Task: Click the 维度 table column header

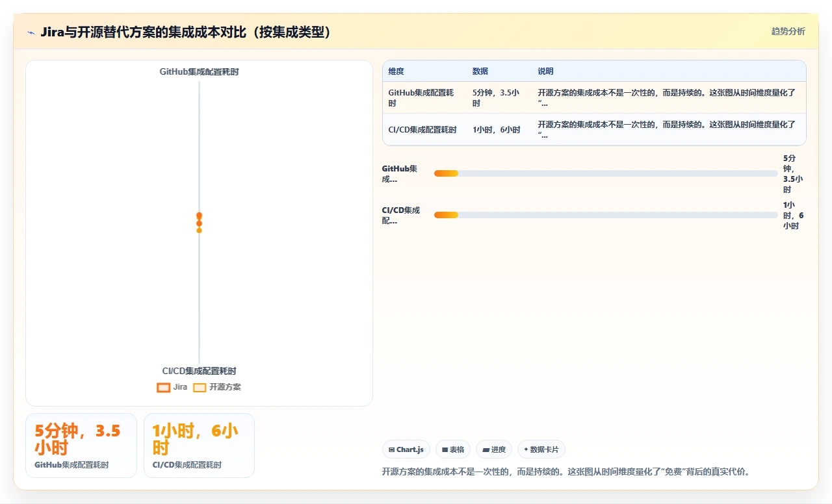Action: [424, 71]
